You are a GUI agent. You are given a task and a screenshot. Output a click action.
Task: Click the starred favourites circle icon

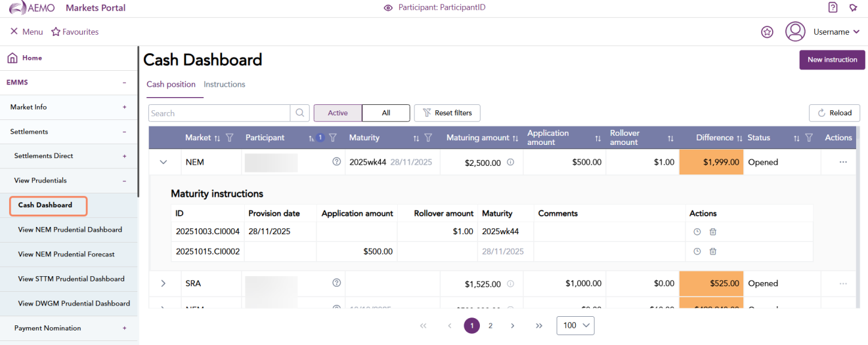pos(767,31)
